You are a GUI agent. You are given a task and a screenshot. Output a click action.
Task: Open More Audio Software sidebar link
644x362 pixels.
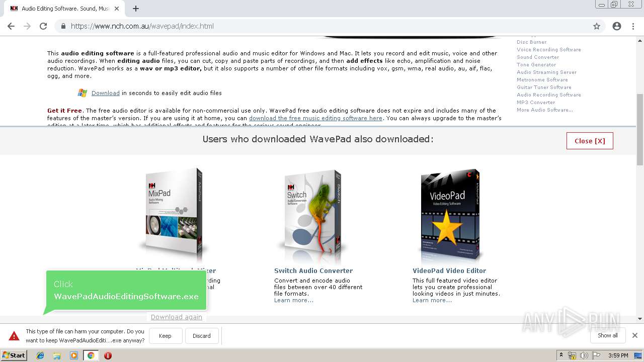point(545,110)
